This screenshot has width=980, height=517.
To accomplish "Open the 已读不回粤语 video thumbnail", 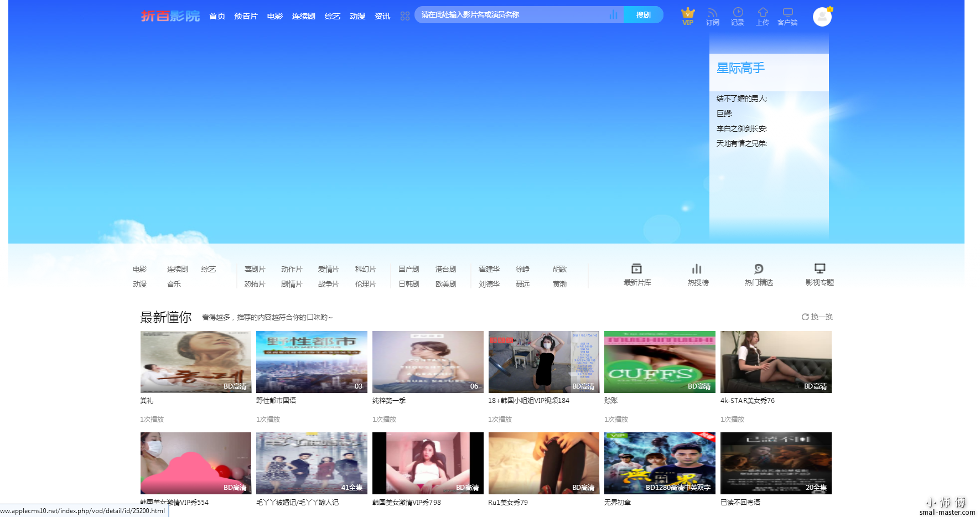I will coord(776,463).
